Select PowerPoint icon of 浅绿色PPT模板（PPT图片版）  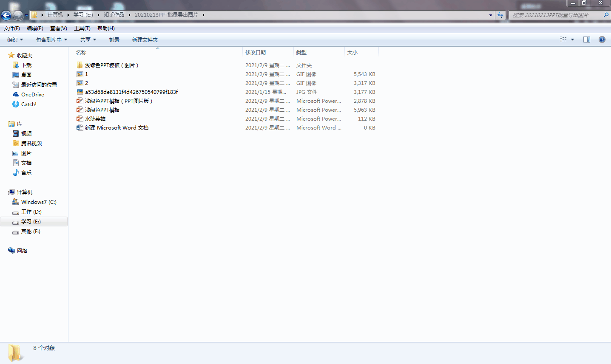pos(80,101)
